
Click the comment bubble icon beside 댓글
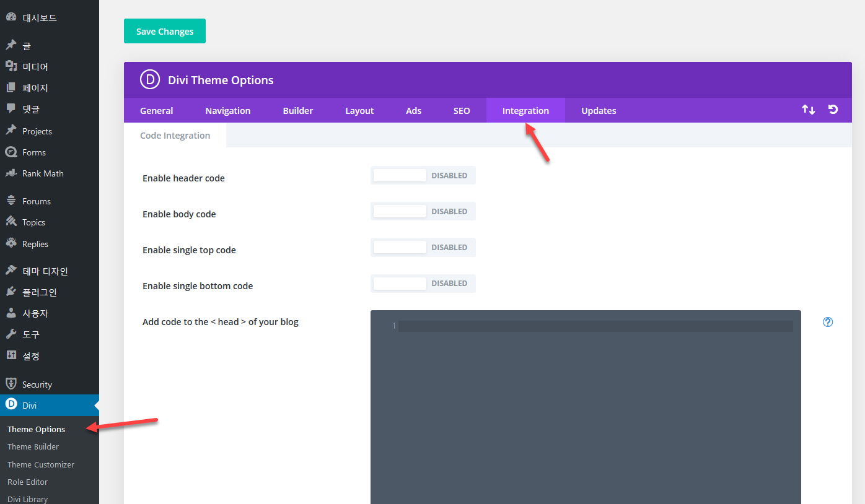coord(11,108)
